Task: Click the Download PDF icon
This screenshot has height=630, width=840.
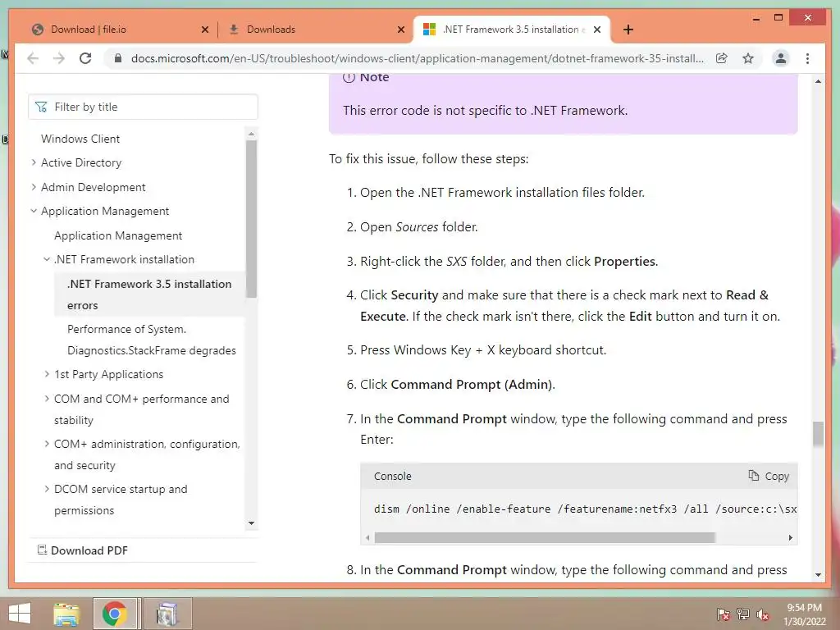Action: click(x=42, y=550)
